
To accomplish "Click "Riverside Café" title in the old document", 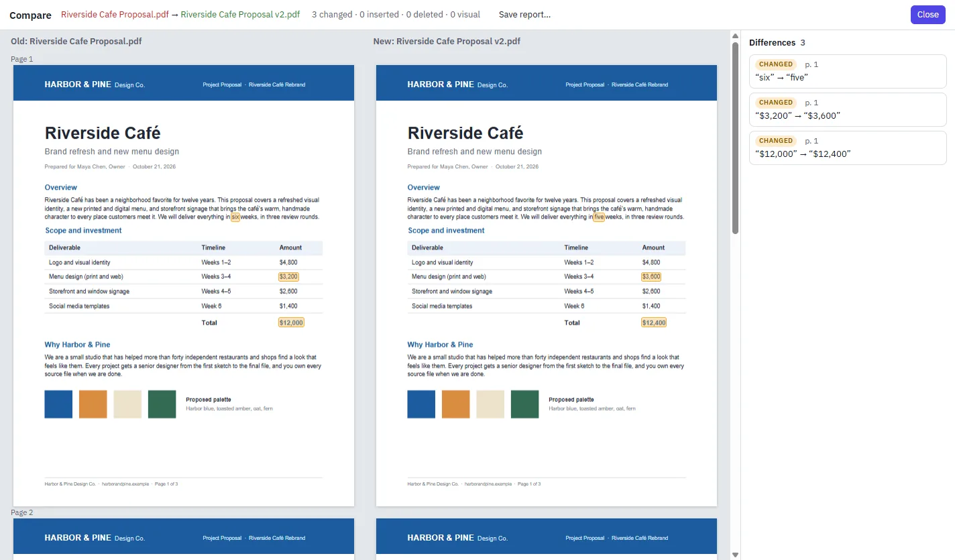I will 103,133.
